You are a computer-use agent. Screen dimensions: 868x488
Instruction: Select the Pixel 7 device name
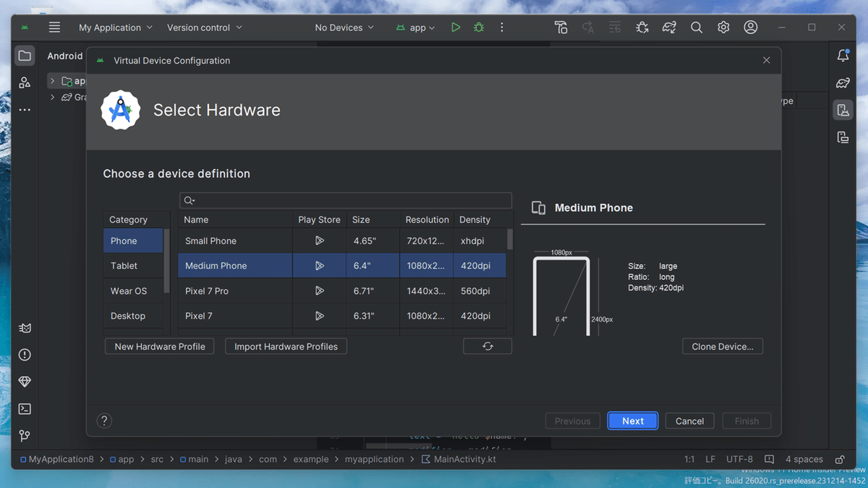click(x=199, y=316)
